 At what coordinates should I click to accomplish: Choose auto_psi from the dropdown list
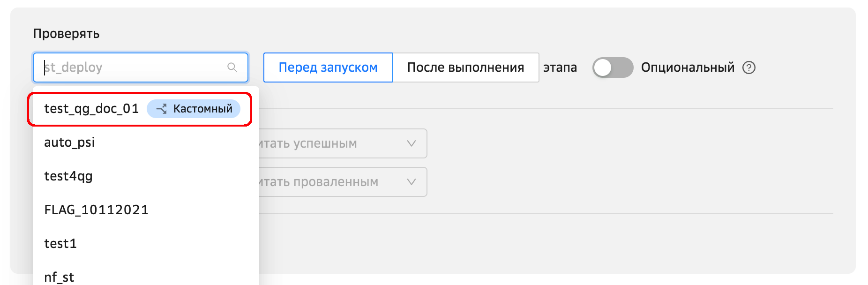pyautogui.click(x=69, y=142)
